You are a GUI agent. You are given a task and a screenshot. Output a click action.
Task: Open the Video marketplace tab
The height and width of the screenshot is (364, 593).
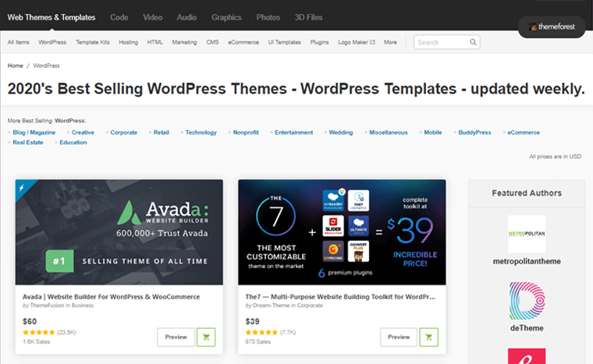tap(152, 17)
